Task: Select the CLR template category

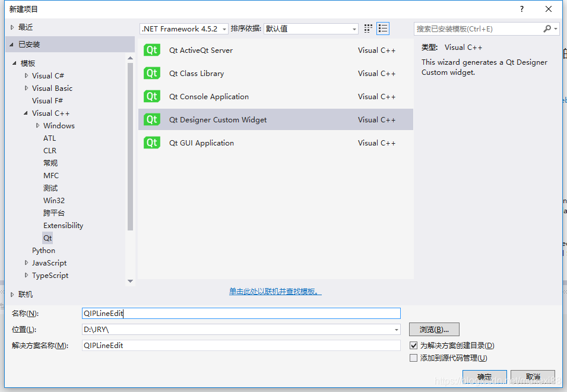Action: [x=50, y=150]
